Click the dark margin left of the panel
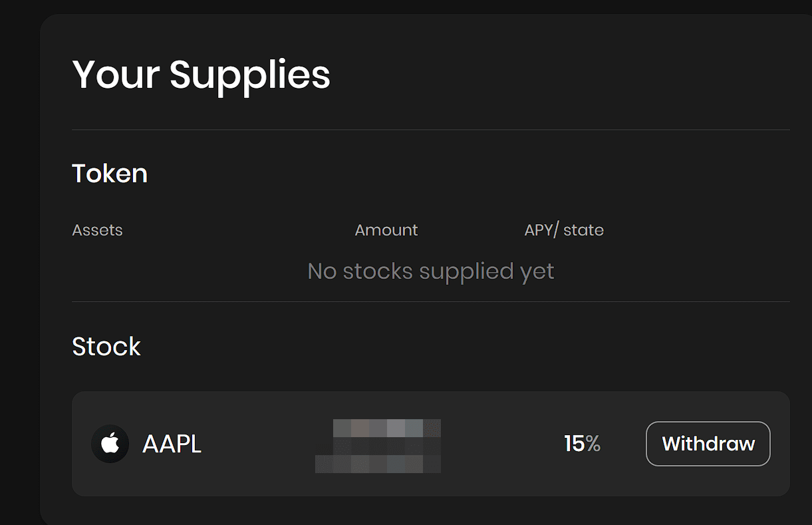This screenshot has height=525, width=812. point(19,266)
